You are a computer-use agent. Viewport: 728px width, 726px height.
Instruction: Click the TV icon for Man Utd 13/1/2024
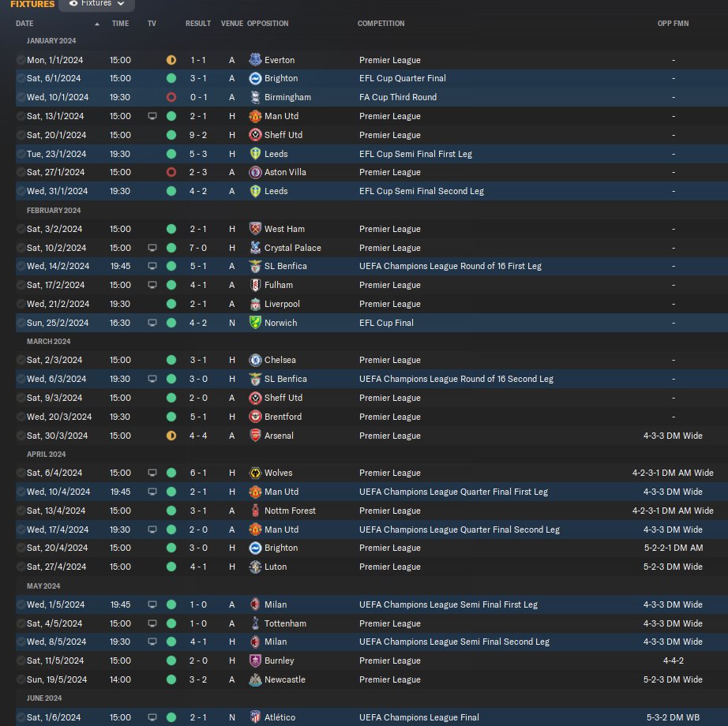pyautogui.click(x=152, y=116)
